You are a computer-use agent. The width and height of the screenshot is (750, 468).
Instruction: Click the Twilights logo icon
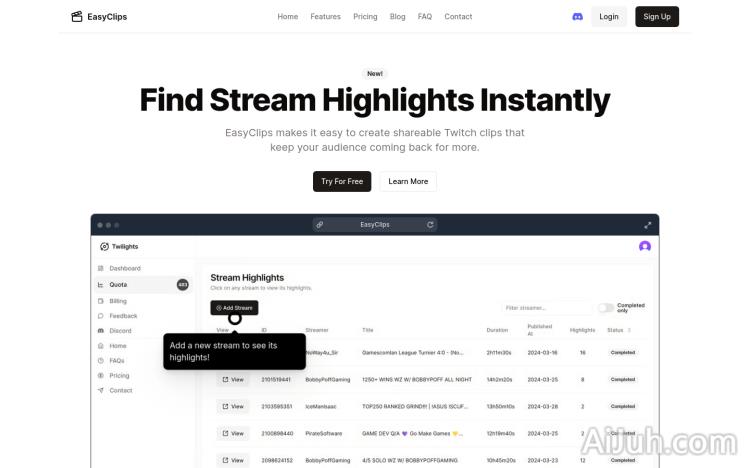104,246
